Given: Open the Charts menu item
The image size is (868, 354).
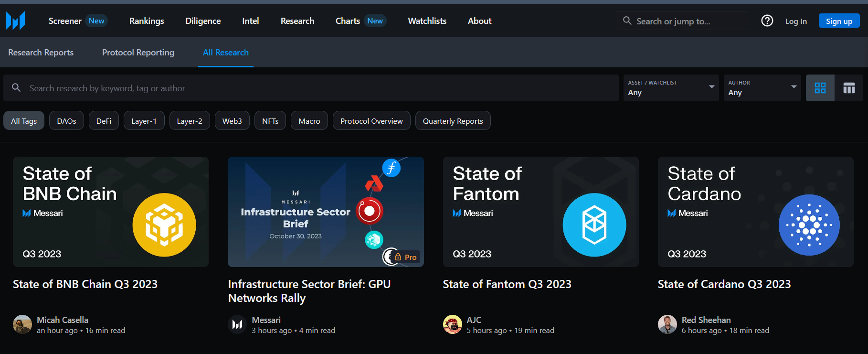Looking at the screenshot, I should tap(348, 21).
